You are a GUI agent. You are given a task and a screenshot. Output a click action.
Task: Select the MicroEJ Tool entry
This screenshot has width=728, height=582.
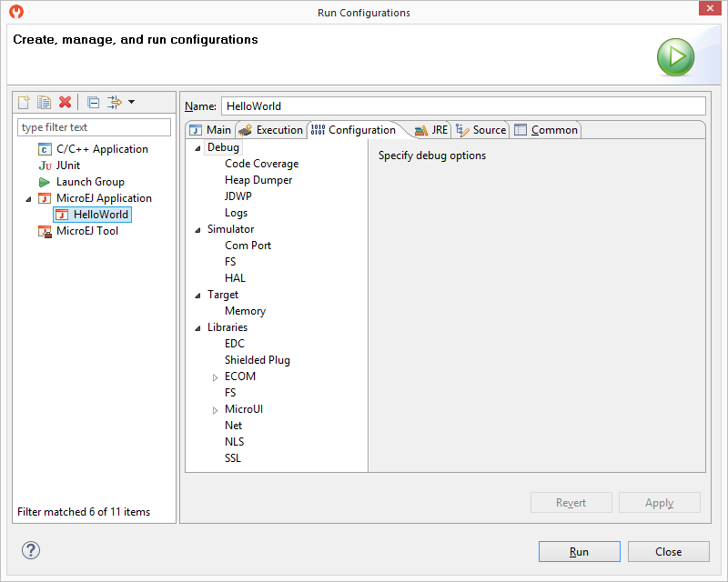(x=87, y=231)
